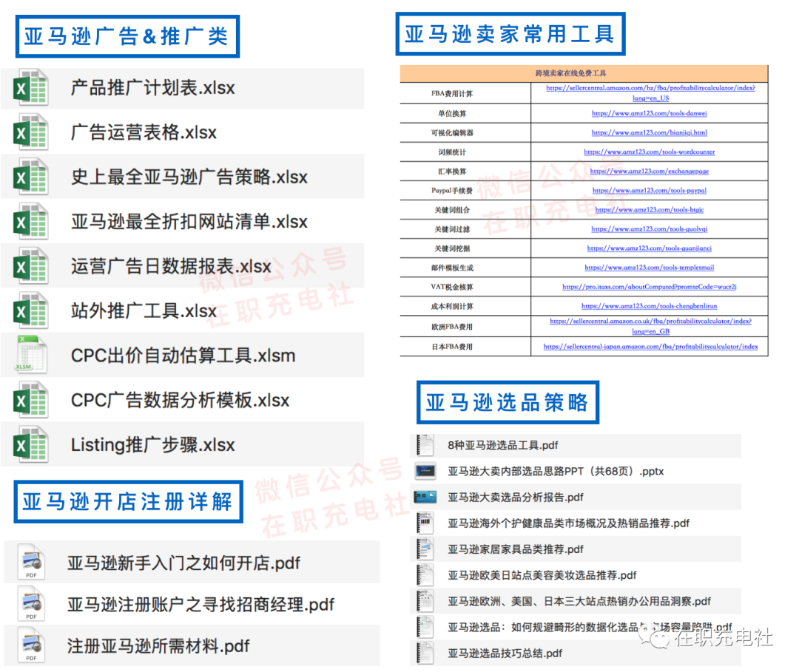Screen dimensions: 799x672
Task: Visit the tools-guolvqi link
Action: point(650,230)
